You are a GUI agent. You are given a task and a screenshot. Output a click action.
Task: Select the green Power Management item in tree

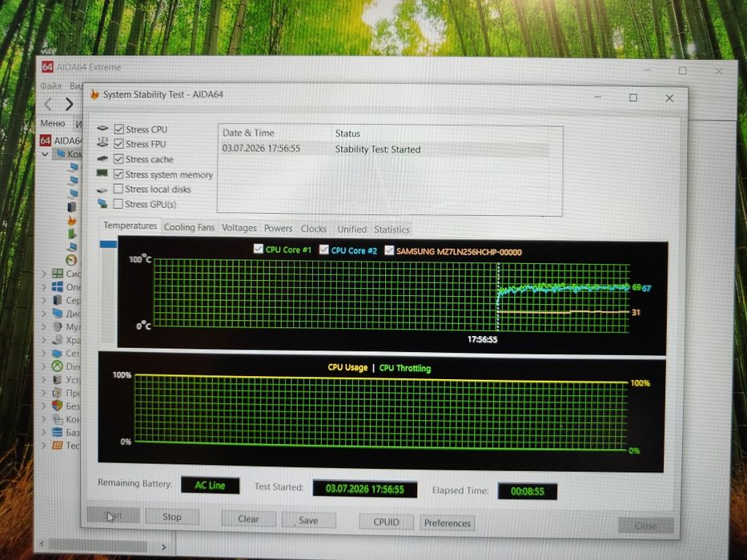pos(72,234)
